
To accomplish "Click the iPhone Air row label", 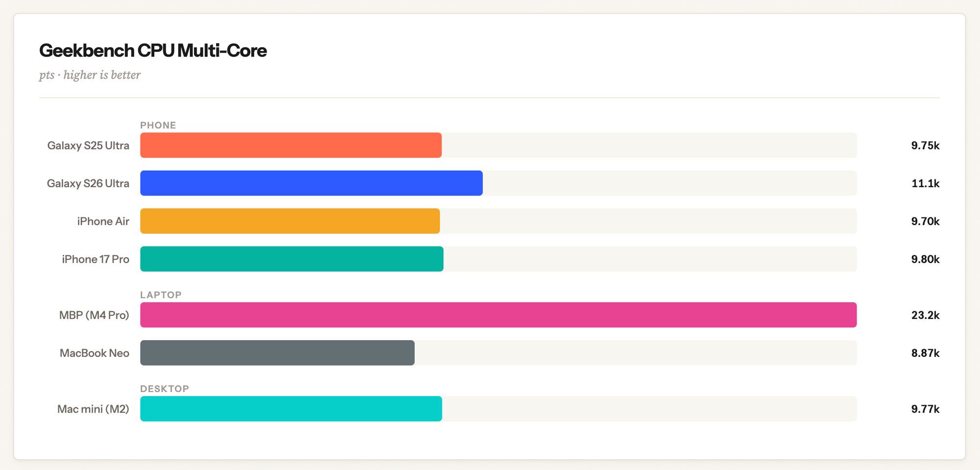I will pyautogui.click(x=103, y=221).
